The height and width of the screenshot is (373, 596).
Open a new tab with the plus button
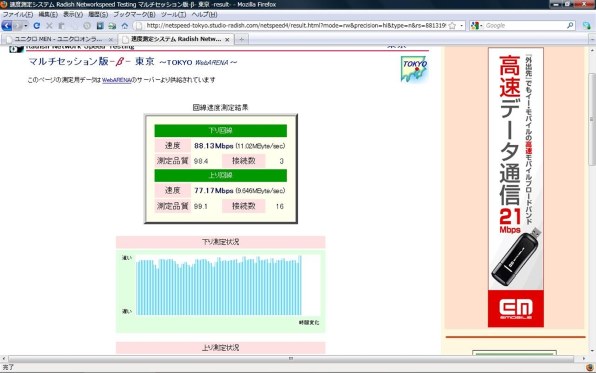coord(241,39)
